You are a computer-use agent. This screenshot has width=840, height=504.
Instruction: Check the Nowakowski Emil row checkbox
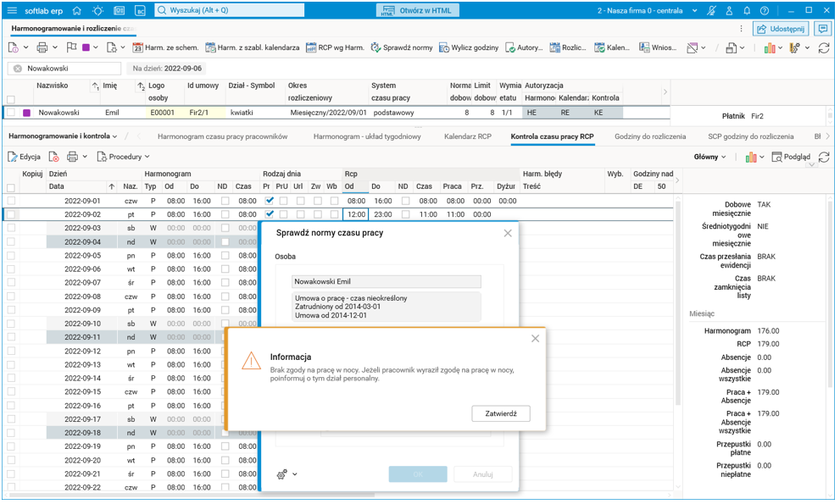(x=11, y=113)
